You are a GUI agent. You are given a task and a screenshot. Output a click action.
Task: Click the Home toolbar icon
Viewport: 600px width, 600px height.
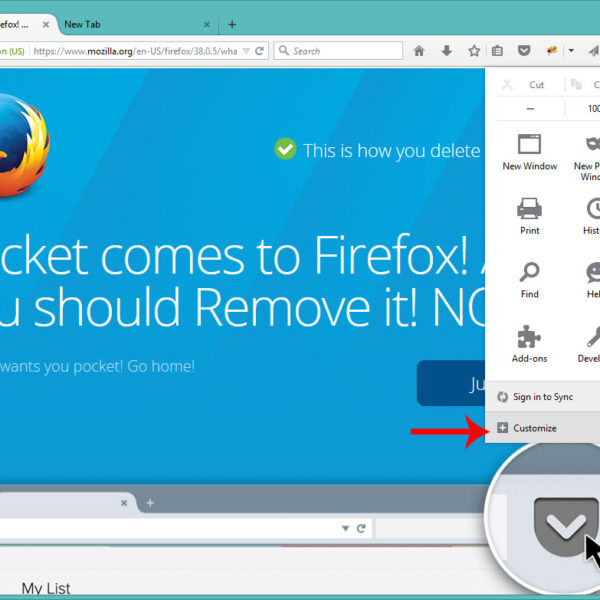(x=419, y=51)
